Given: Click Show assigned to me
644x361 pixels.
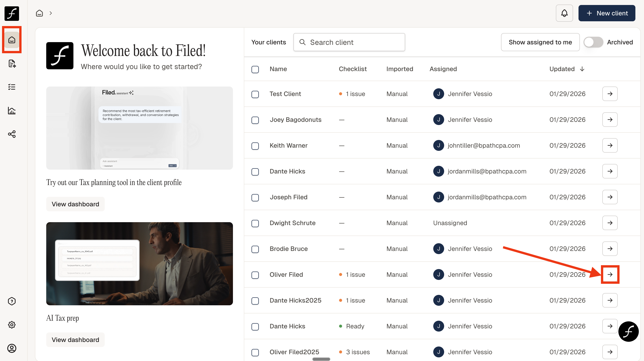Looking at the screenshot, I should coord(540,42).
